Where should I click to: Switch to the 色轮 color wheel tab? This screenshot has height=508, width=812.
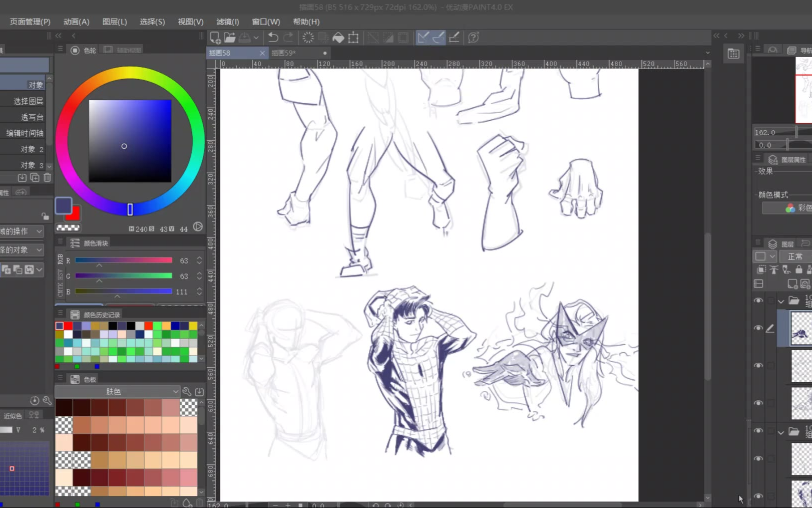(84, 50)
